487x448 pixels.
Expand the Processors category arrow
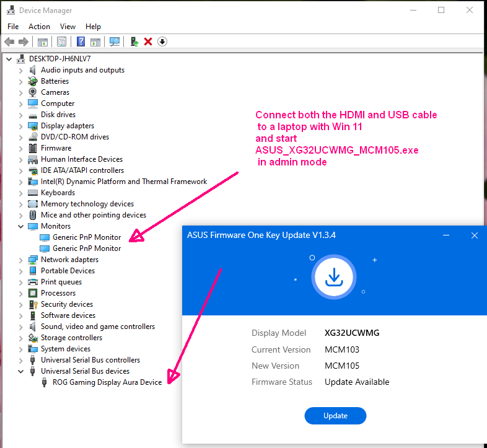(20, 294)
